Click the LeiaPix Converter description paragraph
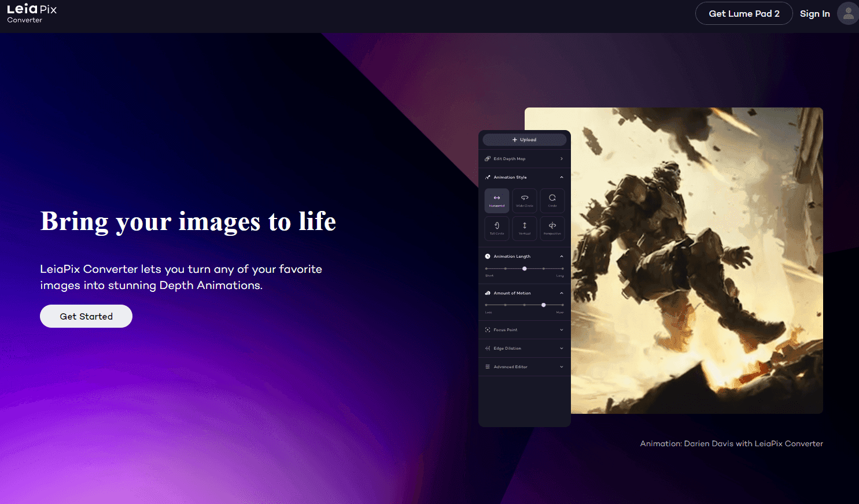 click(x=181, y=277)
